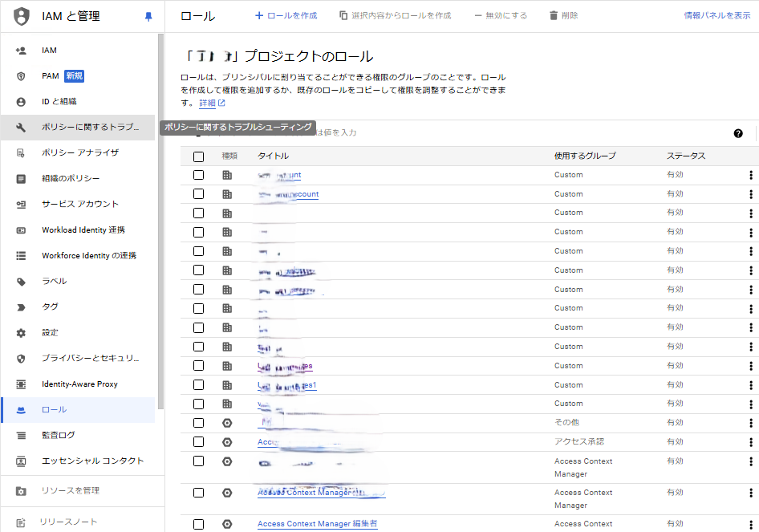
Task: Click the filter input field
Action: coord(455,132)
